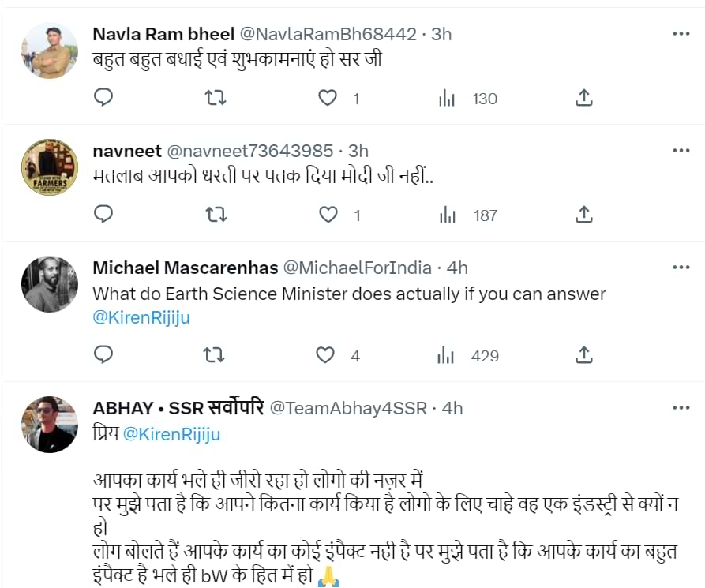This screenshot has height=588, width=705.
Task: Like navneet's tweet
Action: [x=327, y=214]
